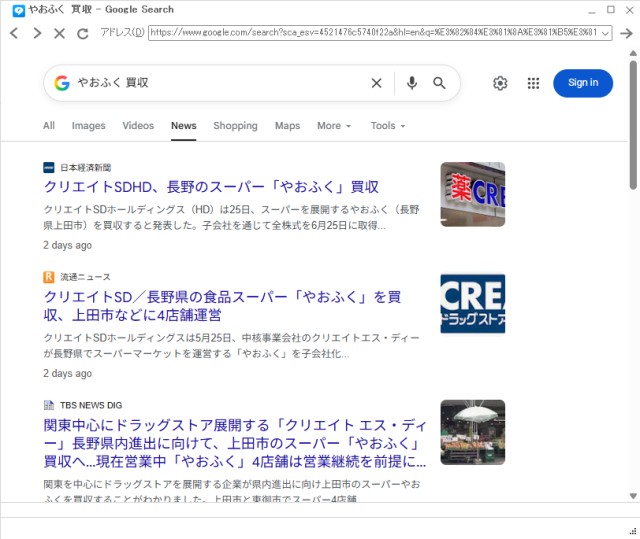Open the headline クリエイトSDHD、長野のスーパー「やおふく」買収
The height and width of the screenshot is (539, 640).
point(211,187)
